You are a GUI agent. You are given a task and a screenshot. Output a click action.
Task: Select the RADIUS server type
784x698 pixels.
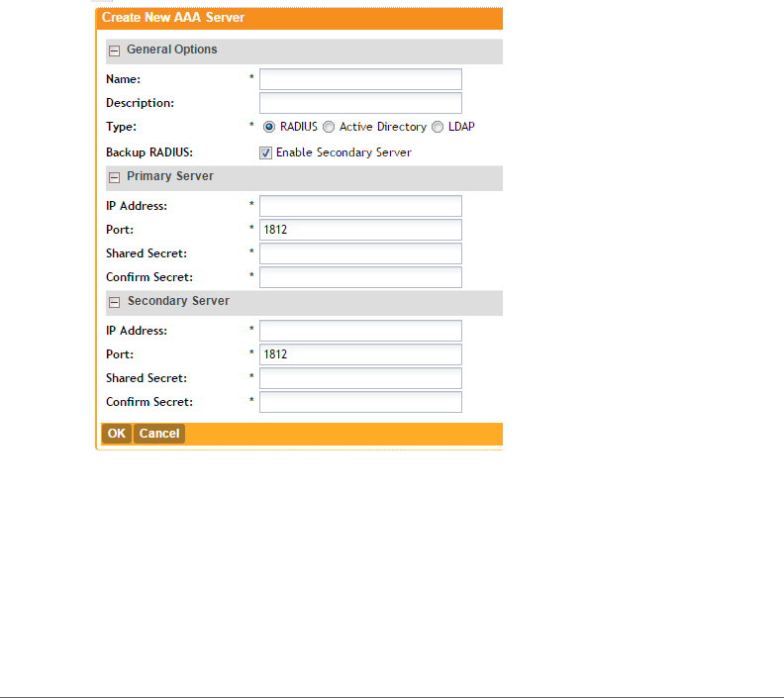pyautogui.click(x=269, y=127)
